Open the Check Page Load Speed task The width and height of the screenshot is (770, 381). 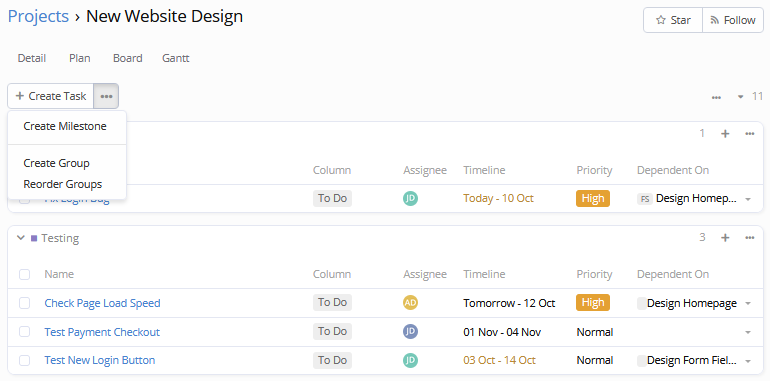tap(103, 303)
